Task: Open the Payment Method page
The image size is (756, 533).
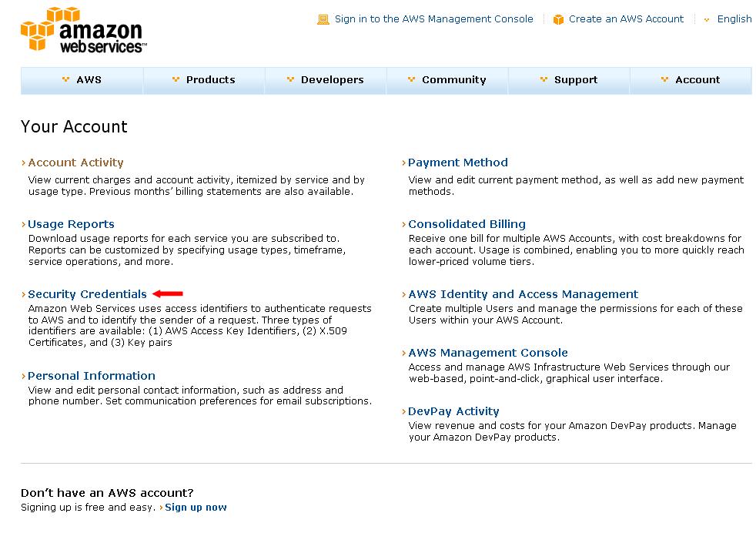Action: click(x=458, y=163)
